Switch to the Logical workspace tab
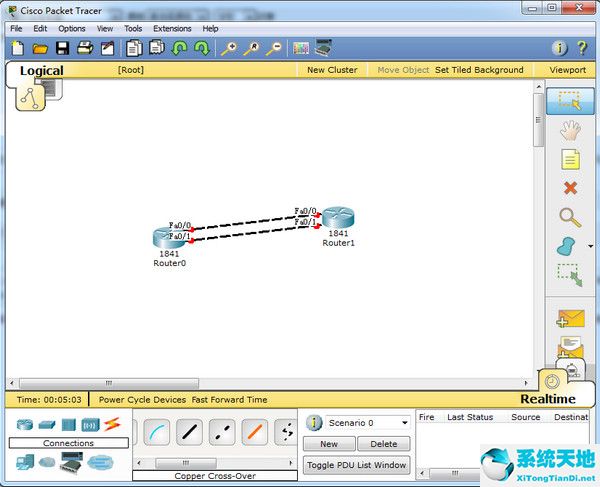 click(x=42, y=71)
